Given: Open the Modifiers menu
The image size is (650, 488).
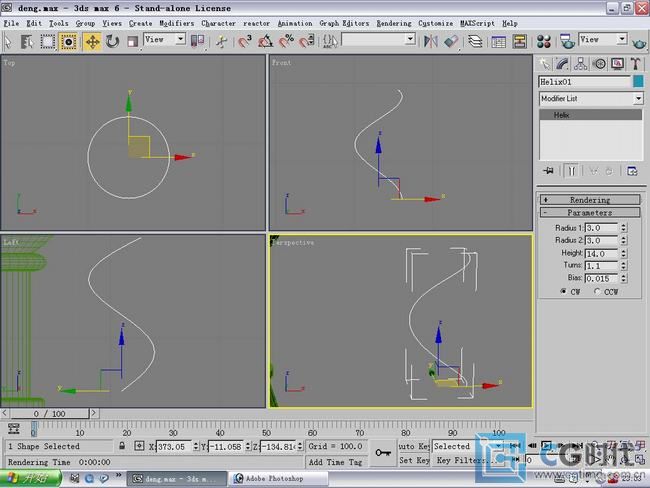Looking at the screenshot, I should [177, 23].
